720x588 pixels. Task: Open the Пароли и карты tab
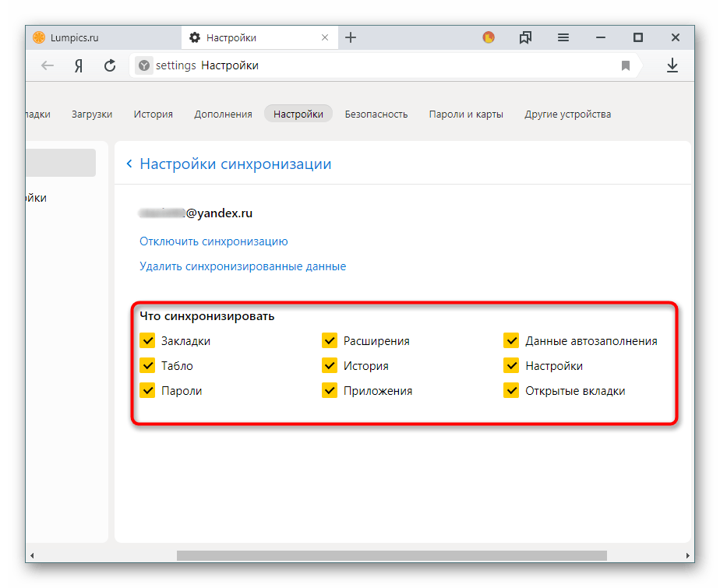(466, 114)
